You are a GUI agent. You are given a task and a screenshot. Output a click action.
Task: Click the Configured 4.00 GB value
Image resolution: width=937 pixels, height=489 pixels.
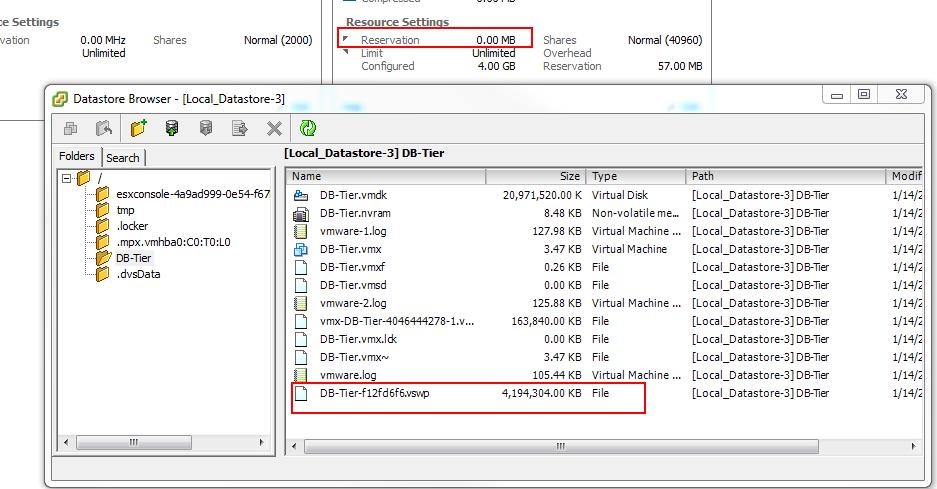click(496, 66)
